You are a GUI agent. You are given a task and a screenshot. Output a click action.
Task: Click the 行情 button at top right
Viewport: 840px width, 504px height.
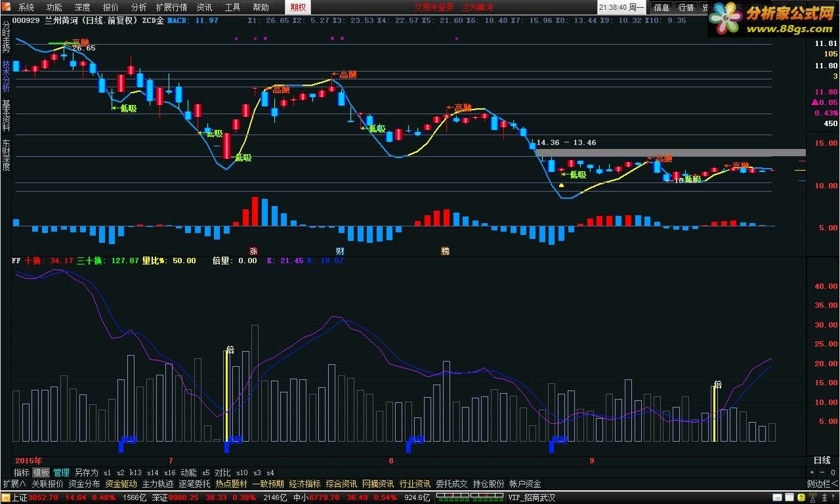pyautogui.click(x=686, y=7)
